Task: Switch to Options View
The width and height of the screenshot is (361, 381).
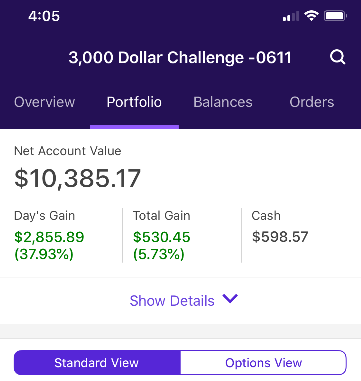Action: 263,362
